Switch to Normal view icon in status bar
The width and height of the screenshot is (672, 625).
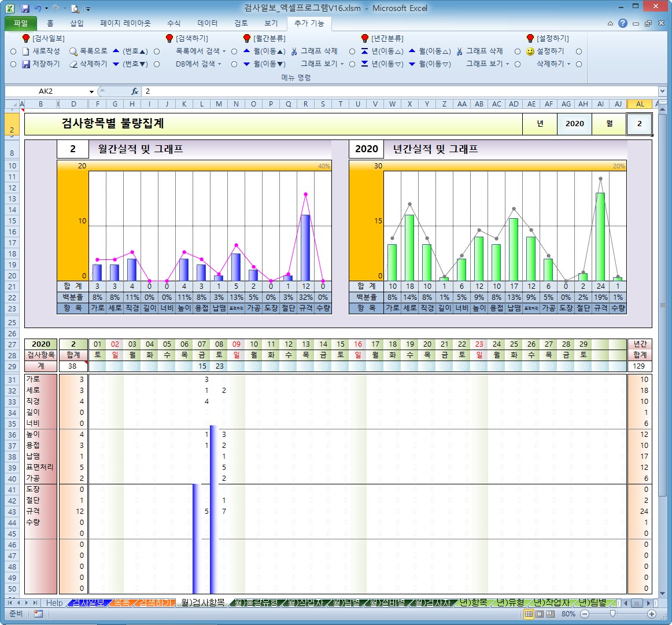[x=529, y=614]
